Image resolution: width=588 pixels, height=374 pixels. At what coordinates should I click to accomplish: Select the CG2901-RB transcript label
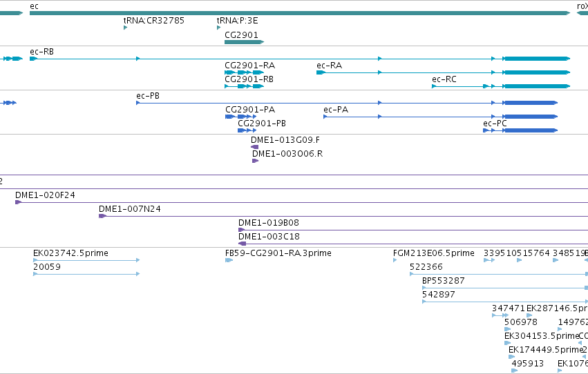249,79
